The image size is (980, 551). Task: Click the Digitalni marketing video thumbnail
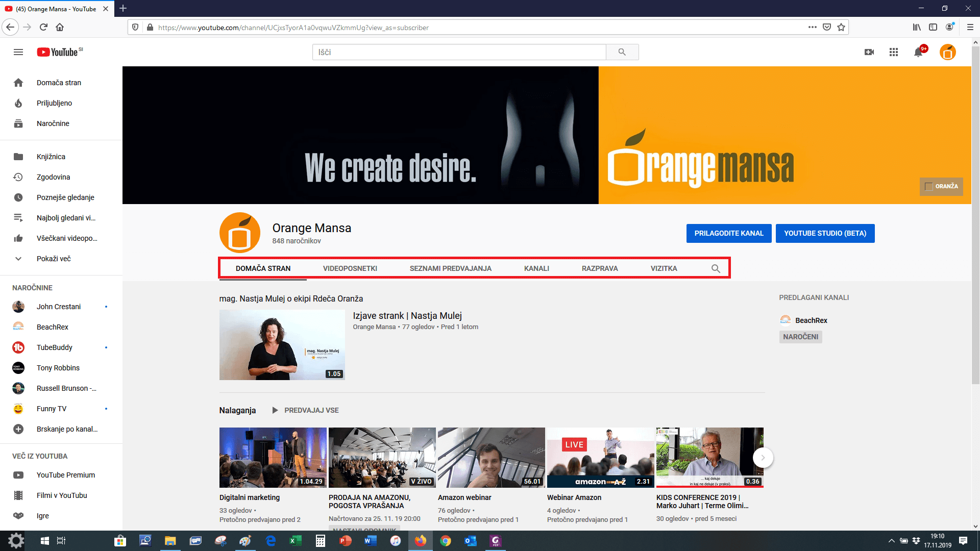click(273, 458)
